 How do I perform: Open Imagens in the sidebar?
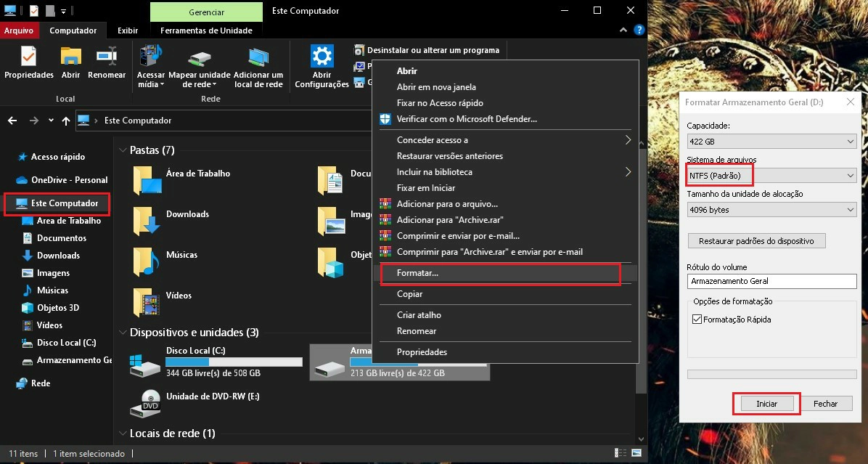pyautogui.click(x=53, y=273)
